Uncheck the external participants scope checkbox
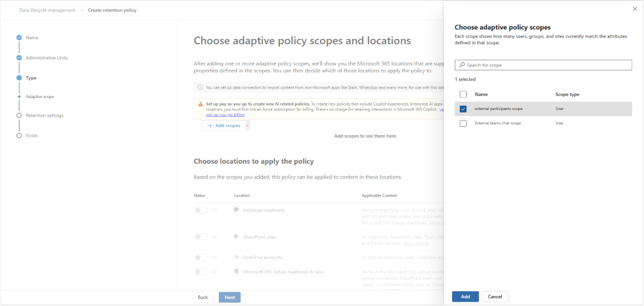644x306 pixels. pyautogui.click(x=464, y=109)
